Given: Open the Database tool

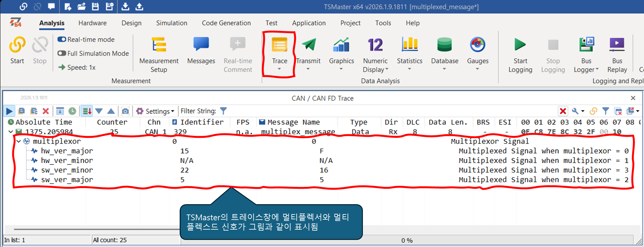Looking at the screenshot, I should 445,51.
